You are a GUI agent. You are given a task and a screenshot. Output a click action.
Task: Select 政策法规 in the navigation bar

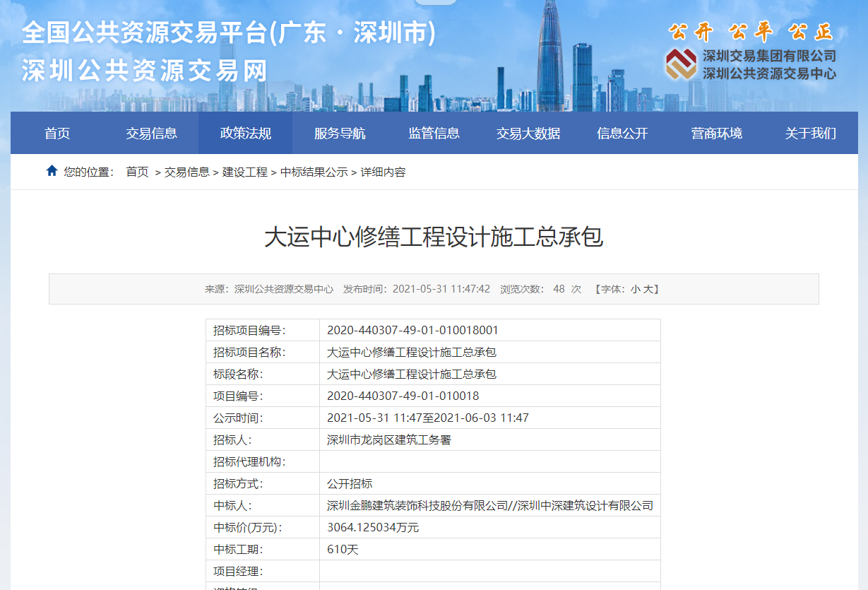click(245, 133)
